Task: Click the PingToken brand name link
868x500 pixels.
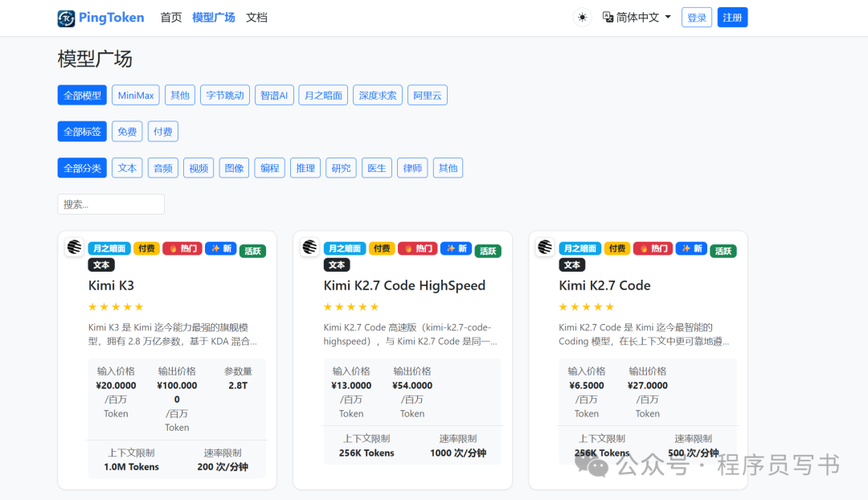Action: click(x=111, y=18)
